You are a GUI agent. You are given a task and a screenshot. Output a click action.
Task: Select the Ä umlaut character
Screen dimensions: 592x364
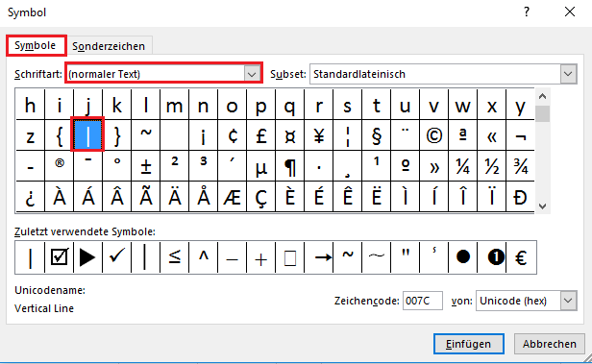click(x=175, y=197)
